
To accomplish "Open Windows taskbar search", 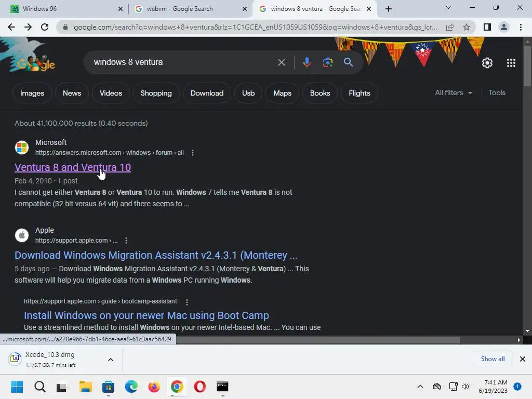I will pyautogui.click(x=39, y=387).
